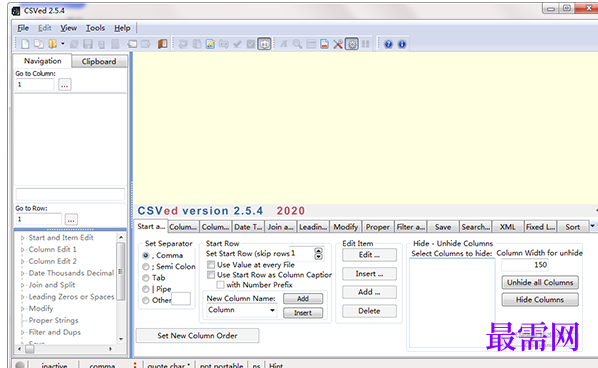Image resolution: width=598 pixels, height=368 pixels.
Task: Click the Undo arrow toolbar icon
Action: coord(183,44)
